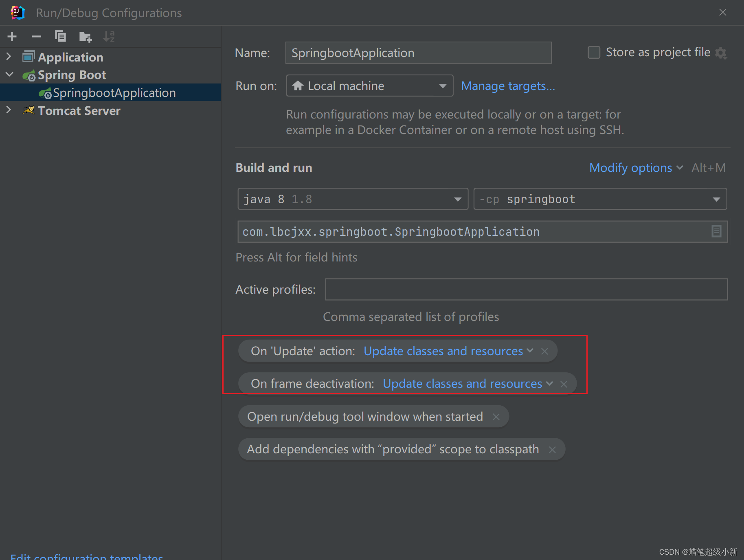Click the Name input field
This screenshot has height=560, width=744.
(418, 53)
